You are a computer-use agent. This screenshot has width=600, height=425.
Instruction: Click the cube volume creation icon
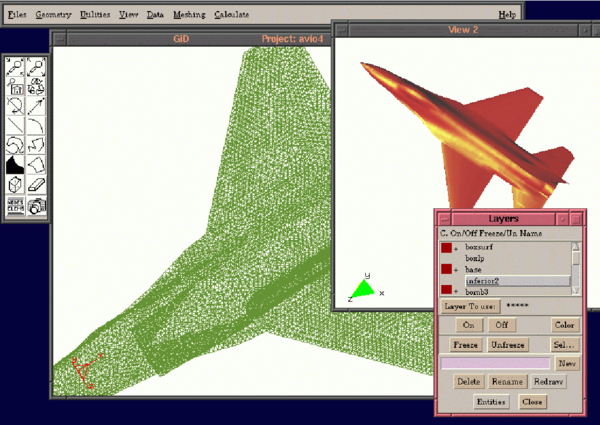coord(16,185)
